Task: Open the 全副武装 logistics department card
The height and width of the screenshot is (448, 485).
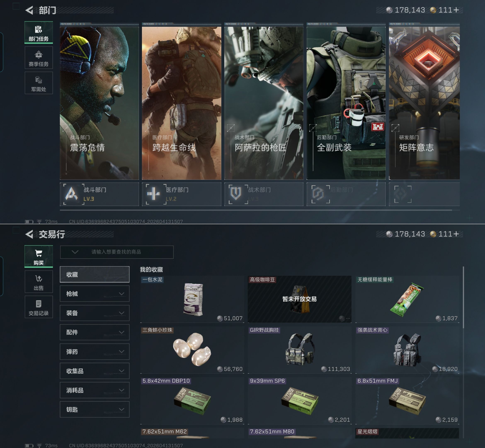Action: pyautogui.click(x=346, y=103)
